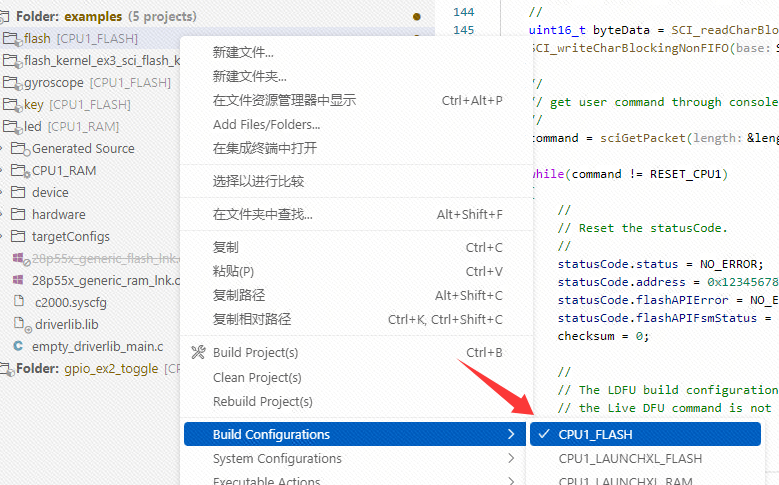Click line number 145 in editor gutter
779x485 pixels.
464,30
